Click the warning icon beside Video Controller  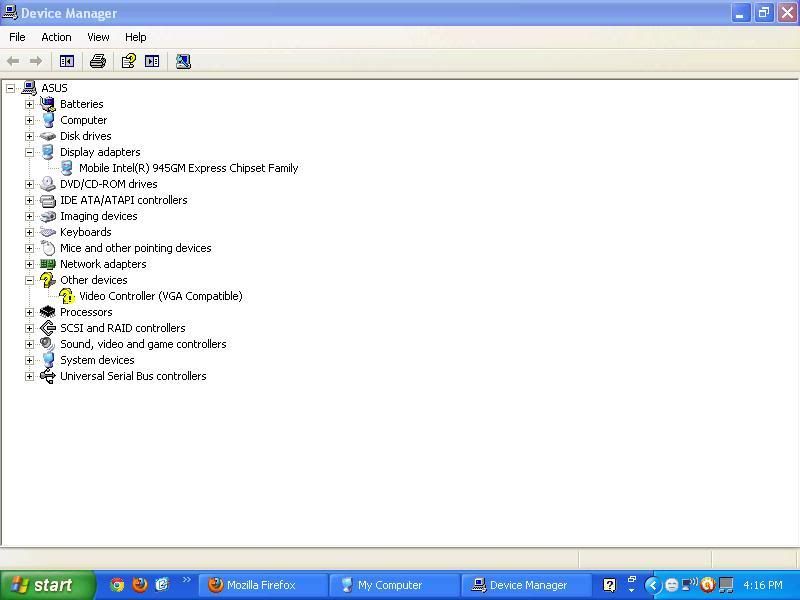(x=66, y=296)
